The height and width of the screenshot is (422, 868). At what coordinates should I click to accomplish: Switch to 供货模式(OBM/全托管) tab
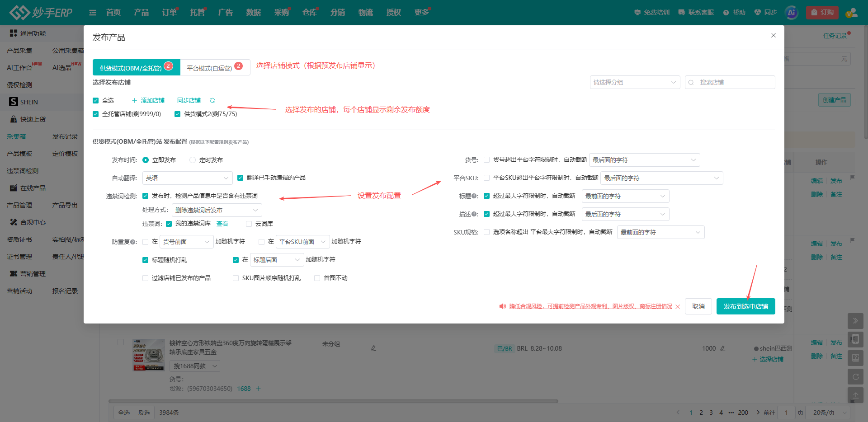[x=137, y=67]
